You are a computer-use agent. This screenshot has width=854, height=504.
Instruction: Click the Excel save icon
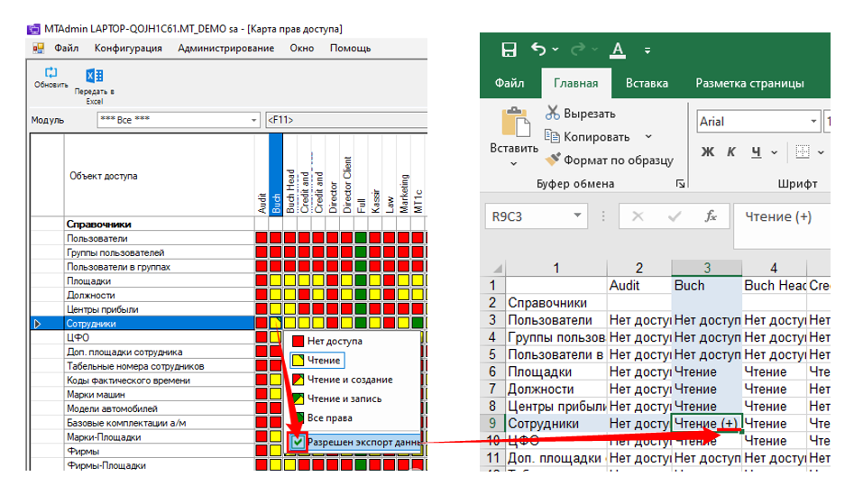[x=509, y=50]
